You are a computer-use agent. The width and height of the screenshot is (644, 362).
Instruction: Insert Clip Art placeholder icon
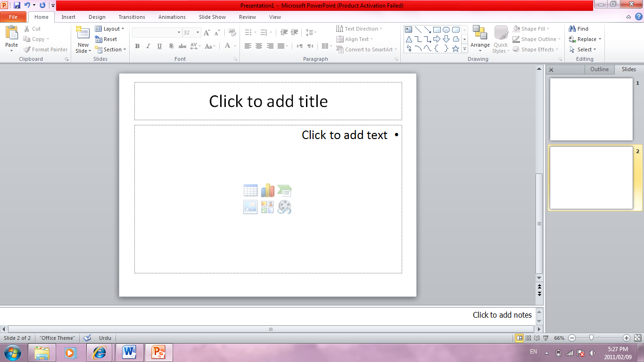coord(267,207)
